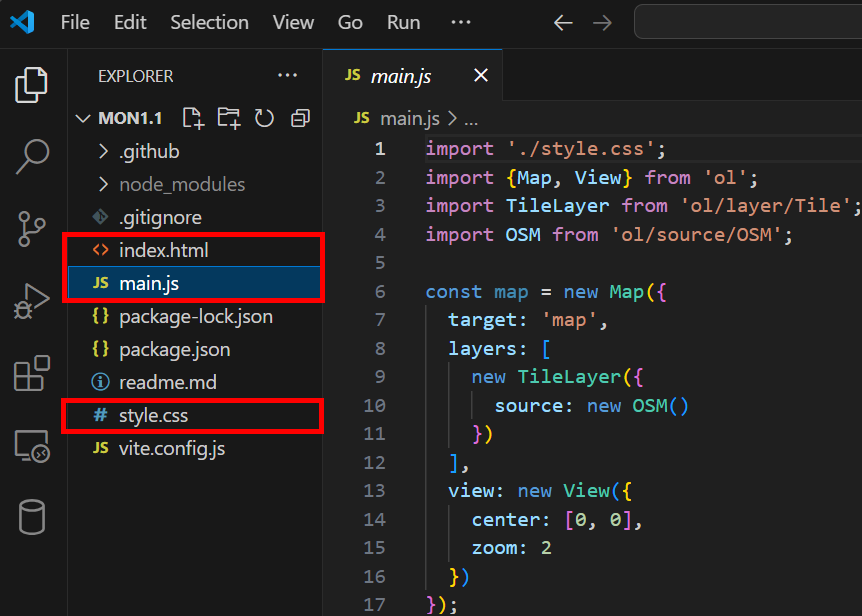Close the main.js editor tab
Screen dimensions: 862x616
pyautogui.click(x=481, y=75)
